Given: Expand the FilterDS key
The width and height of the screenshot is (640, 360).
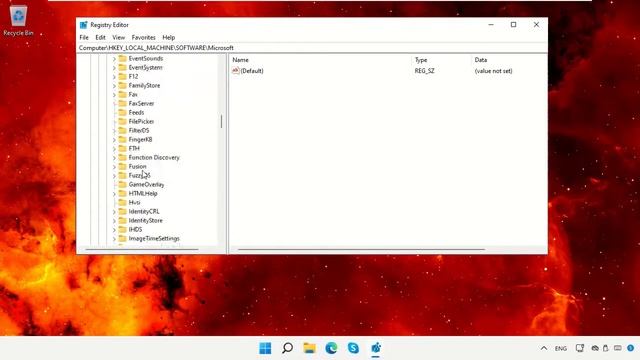Looking at the screenshot, I should pyautogui.click(x=114, y=131).
